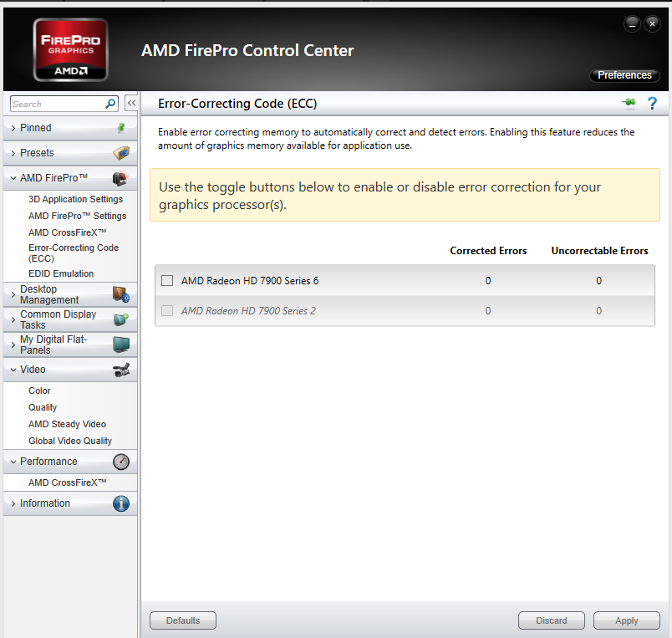Open AMD Steady Video page

pos(67,424)
